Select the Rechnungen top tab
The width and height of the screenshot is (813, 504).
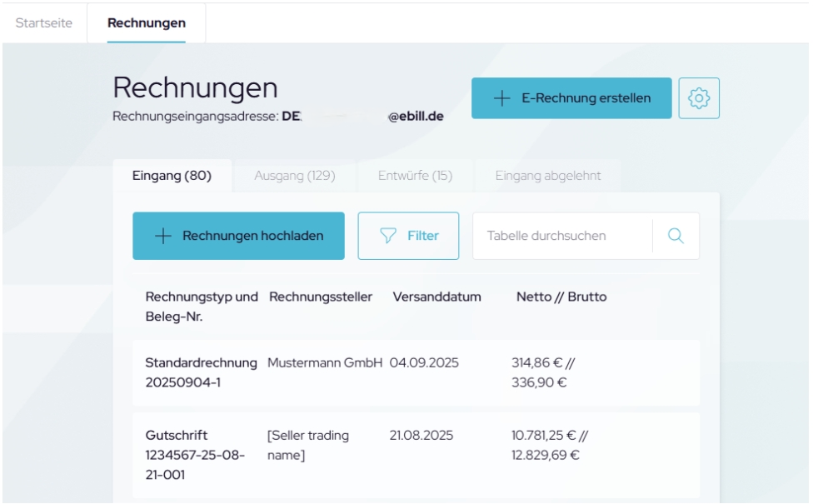(147, 22)
